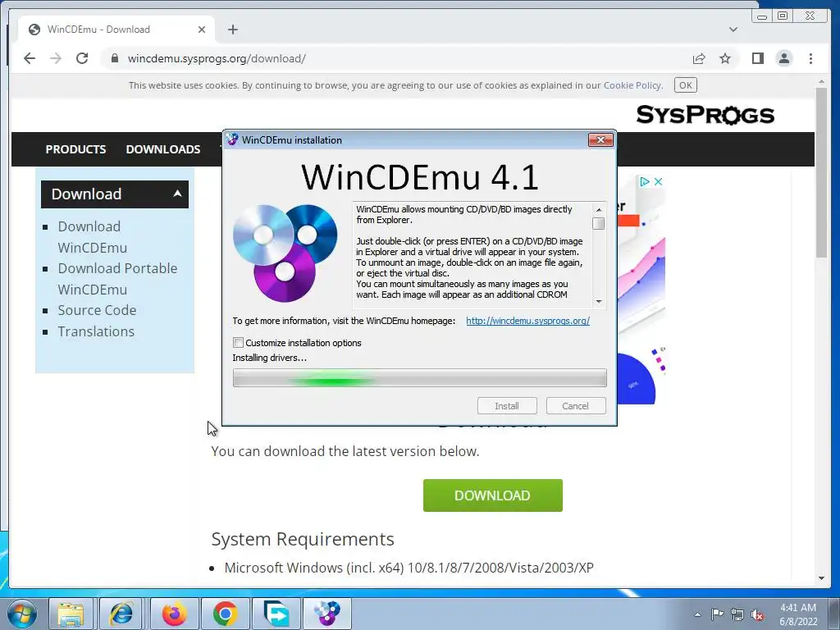Open the Windows Start orb

point(21,614)
